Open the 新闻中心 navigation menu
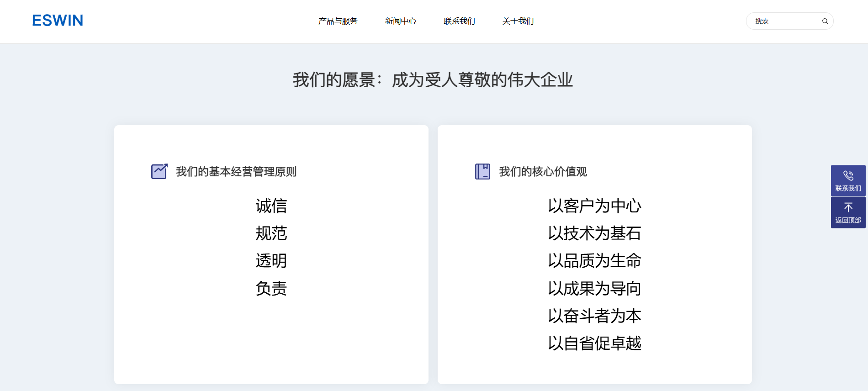Viewport: 868px width, 391px height. (400, 21)
